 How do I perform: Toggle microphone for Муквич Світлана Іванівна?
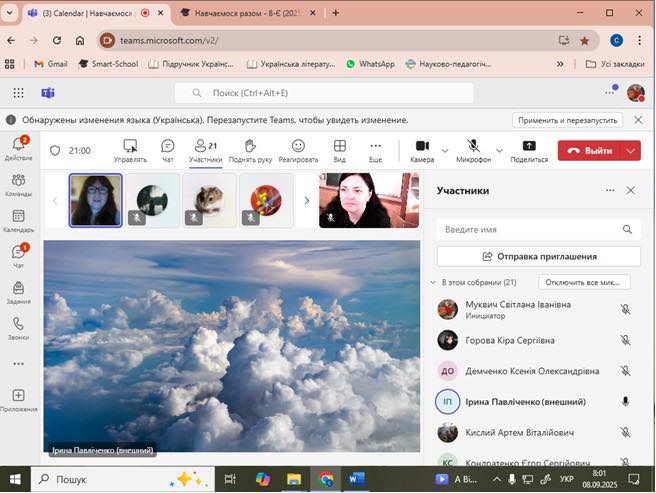tap(626, 310)
